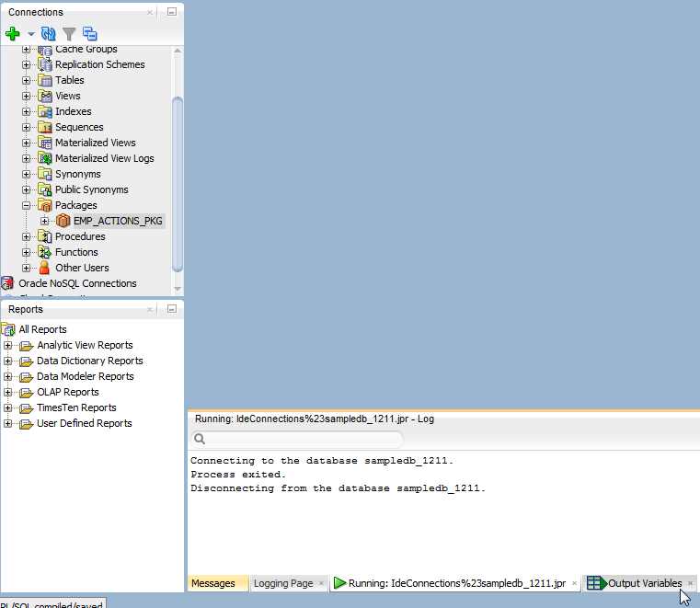Minimize the Reports panel
700x608 pixels.
click(172, 309)
